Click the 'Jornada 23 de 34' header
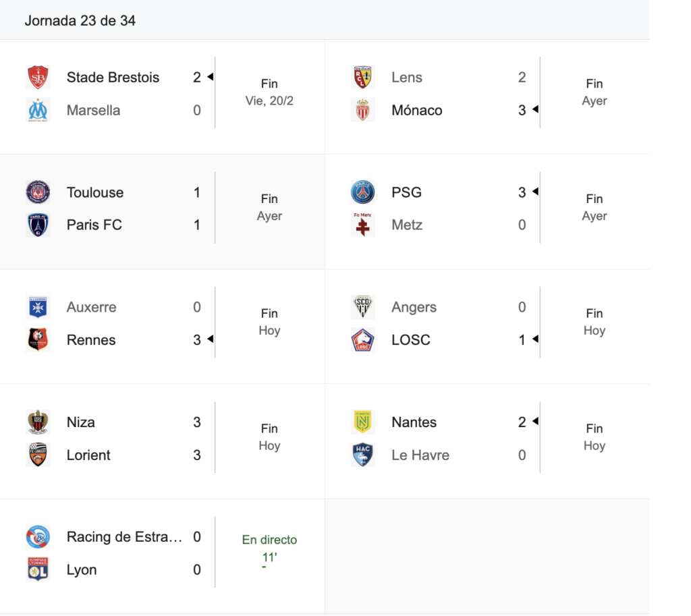The image size is (691, 616). (80, 21)
